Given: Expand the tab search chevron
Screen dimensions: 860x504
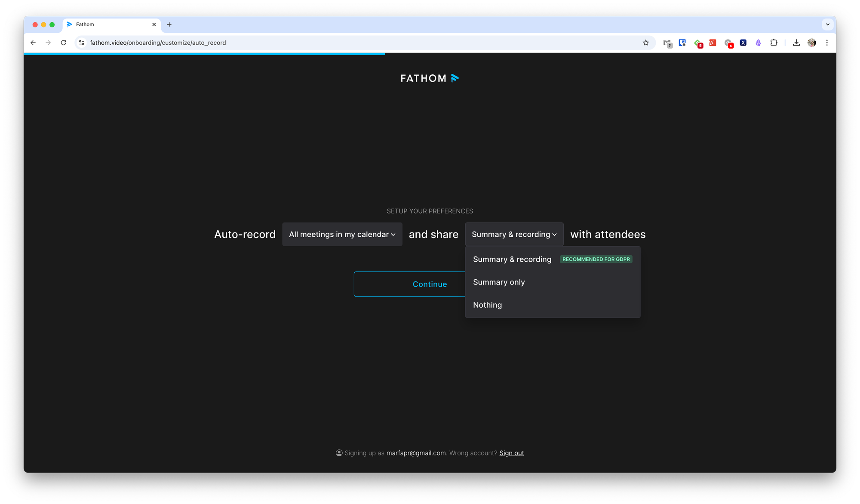Looking at the screenshot, I should coord(828,24).
